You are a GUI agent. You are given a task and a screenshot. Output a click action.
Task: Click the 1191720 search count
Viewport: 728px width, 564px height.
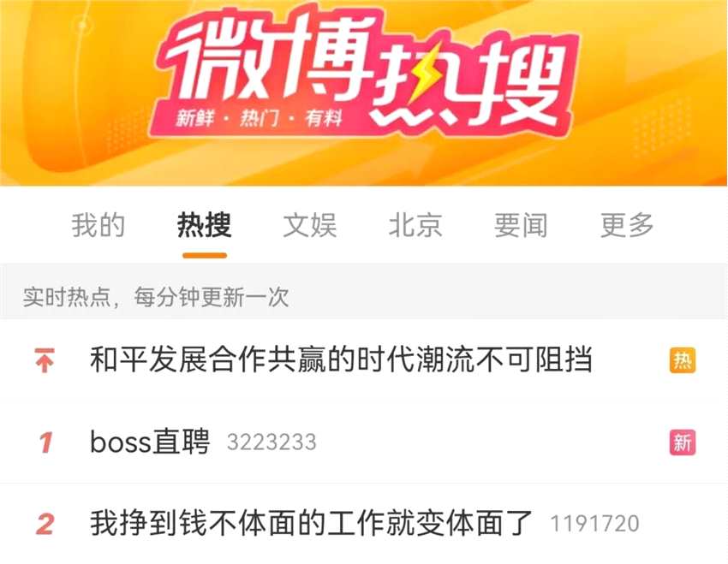pos(594,524)
